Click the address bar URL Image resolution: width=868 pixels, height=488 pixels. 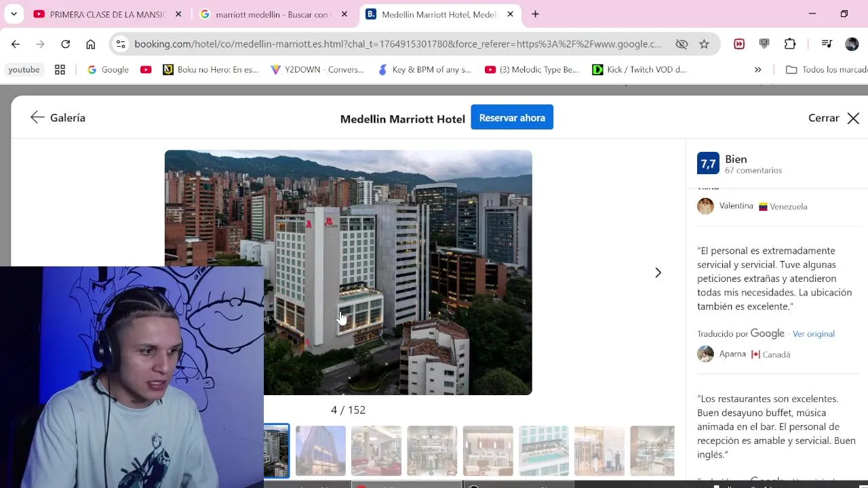point(397,44)
